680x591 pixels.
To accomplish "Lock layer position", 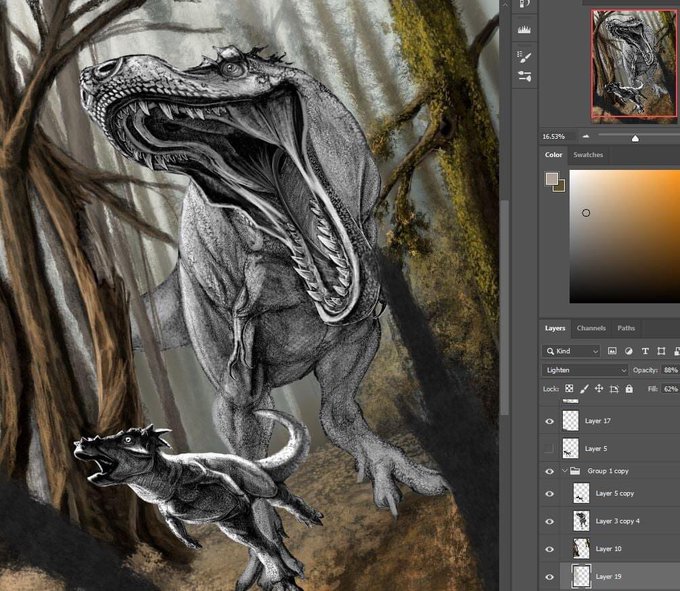I will [599, 389].
